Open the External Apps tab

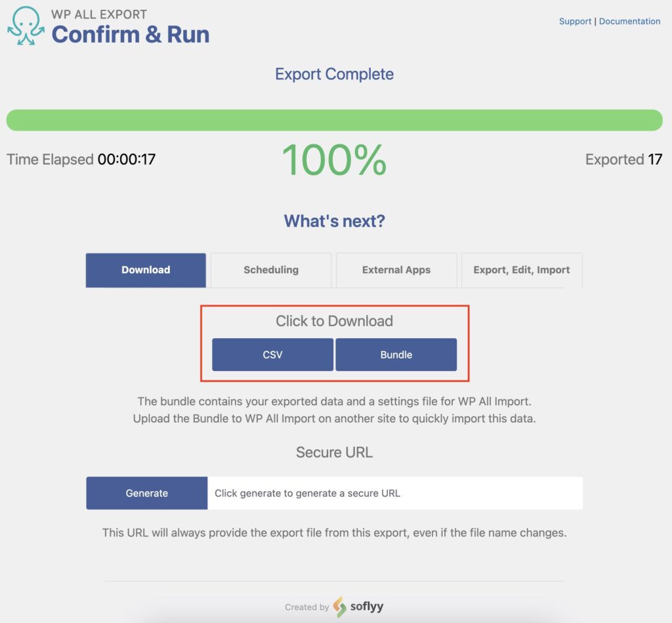(396, 270)
